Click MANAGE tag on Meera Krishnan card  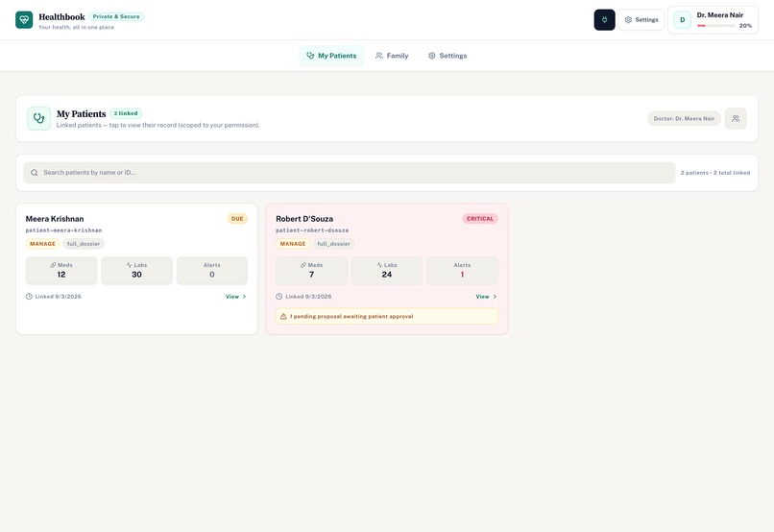[x=42, y=244]
